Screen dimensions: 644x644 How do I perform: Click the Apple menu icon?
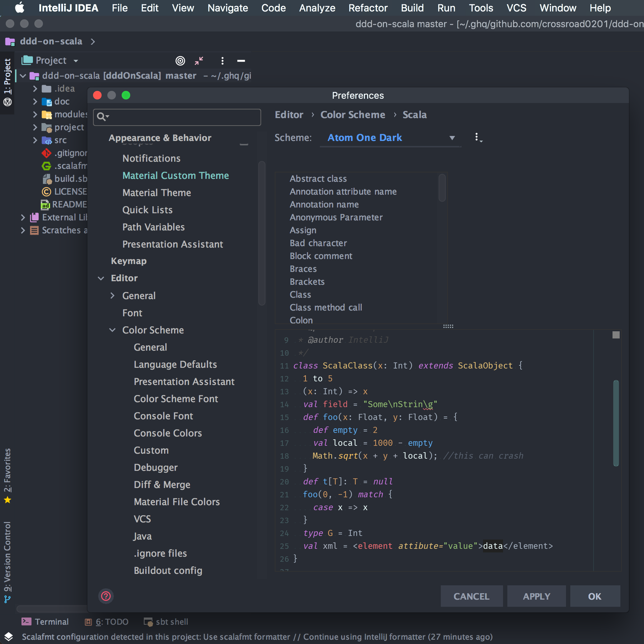click(20, 8)
